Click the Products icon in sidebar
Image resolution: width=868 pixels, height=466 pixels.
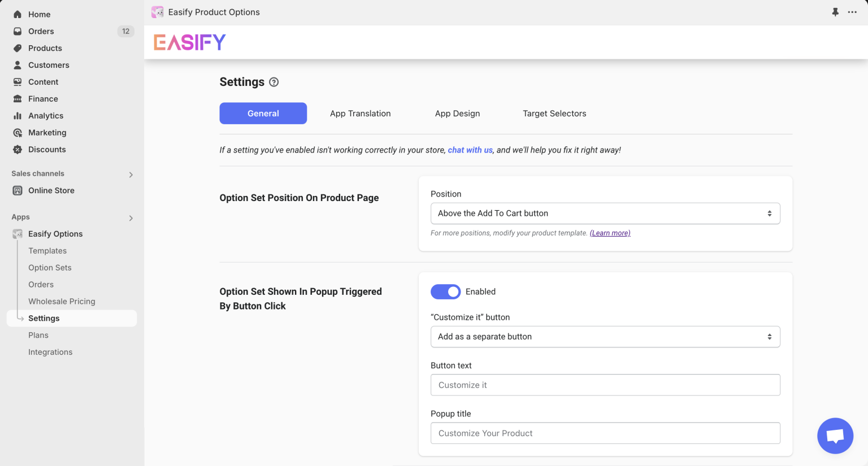coord(17,48)
